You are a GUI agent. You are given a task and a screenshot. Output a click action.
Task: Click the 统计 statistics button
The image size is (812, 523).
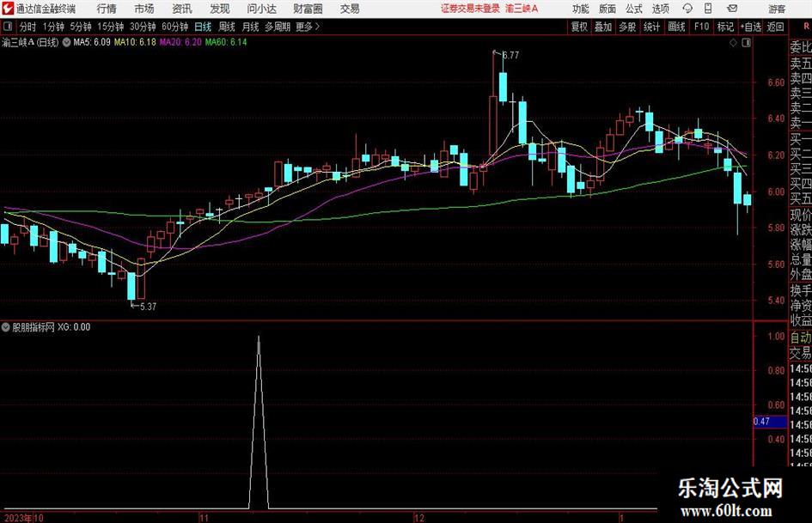tap(651, 27)
